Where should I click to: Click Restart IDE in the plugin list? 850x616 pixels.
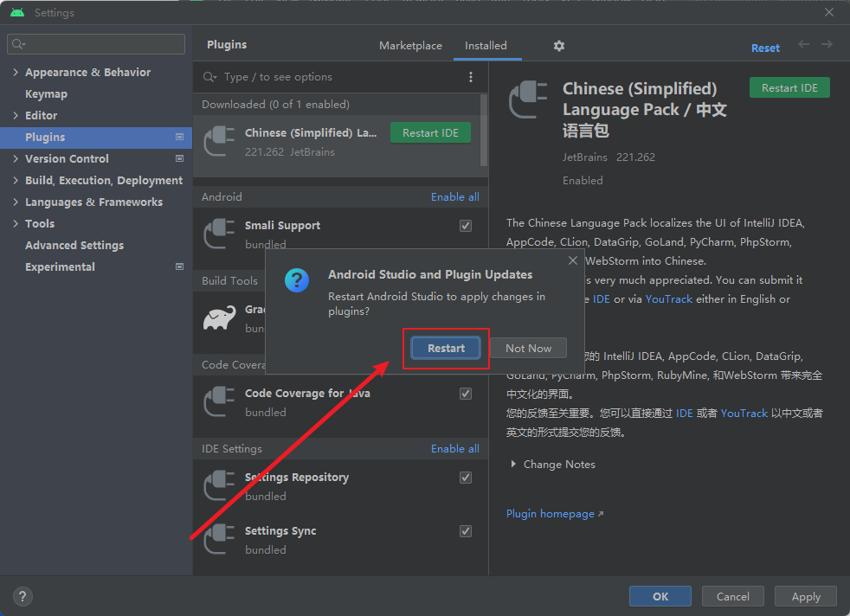[x=430, y=133]
